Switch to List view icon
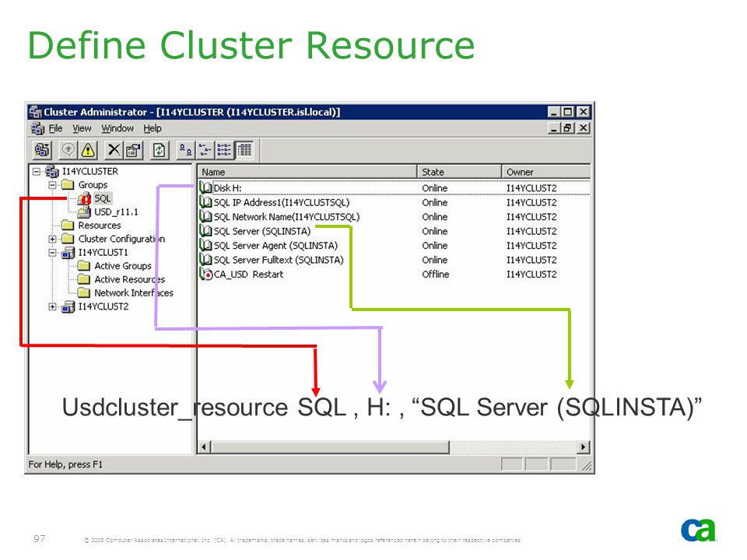This screenshot has width=747, height=560. point(224,150)
